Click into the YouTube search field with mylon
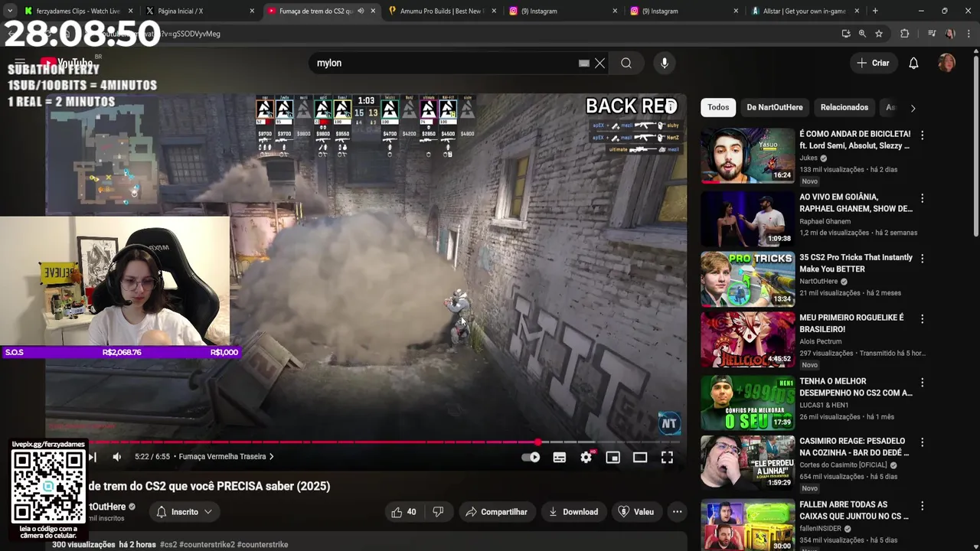 click(x=444, y=64)
